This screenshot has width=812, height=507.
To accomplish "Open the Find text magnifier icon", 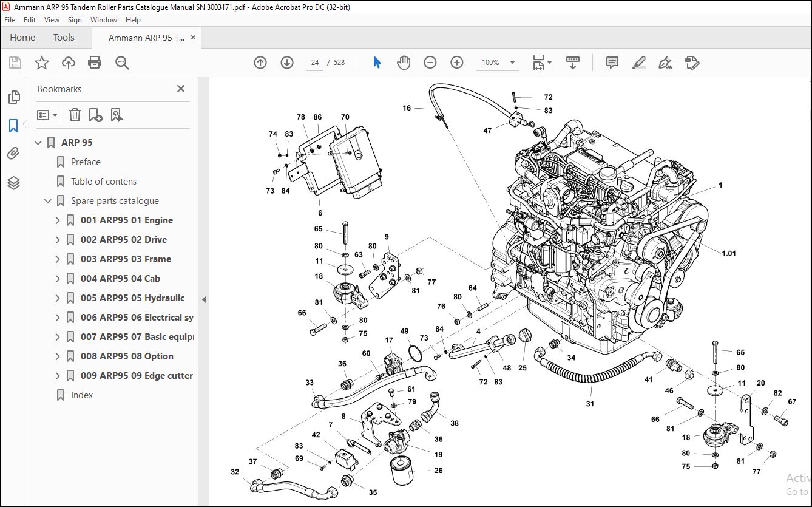I will [x=122, y=63].
